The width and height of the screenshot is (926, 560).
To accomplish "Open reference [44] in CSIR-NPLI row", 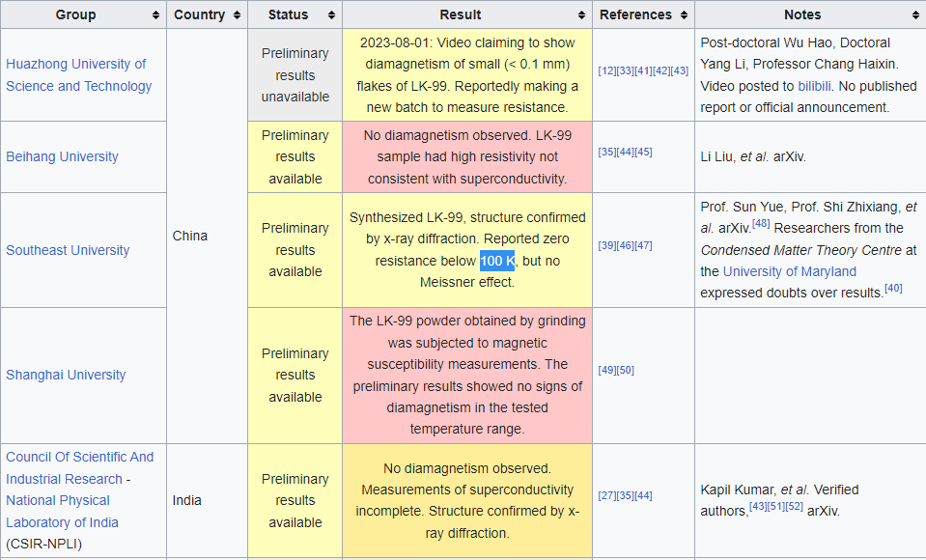I will [643, 495].
